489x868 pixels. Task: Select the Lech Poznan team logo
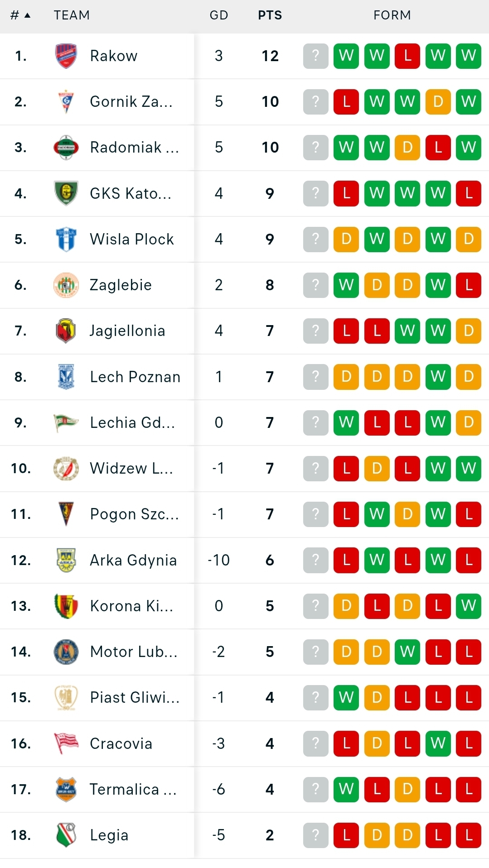pyautogui.click(x=66, y=377)
